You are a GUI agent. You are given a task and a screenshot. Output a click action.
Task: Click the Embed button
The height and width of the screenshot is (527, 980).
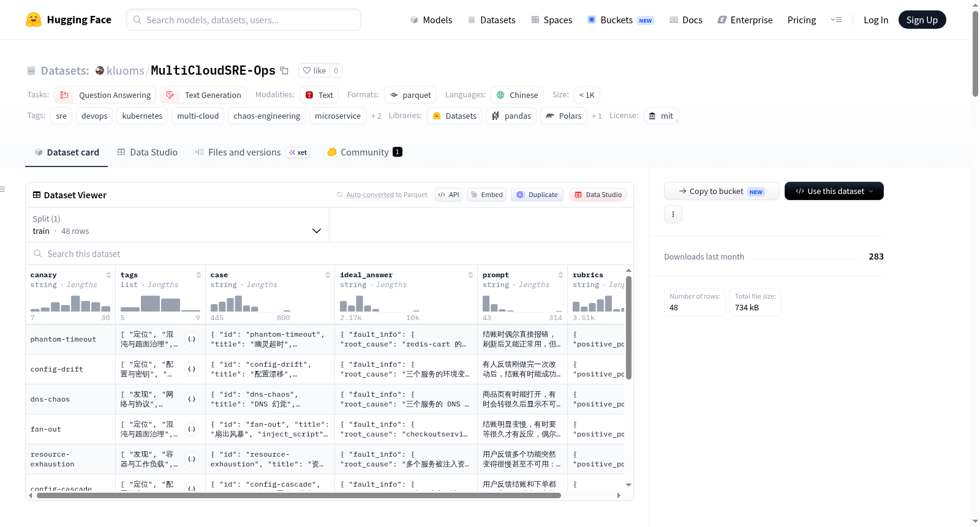click(486, 195)
